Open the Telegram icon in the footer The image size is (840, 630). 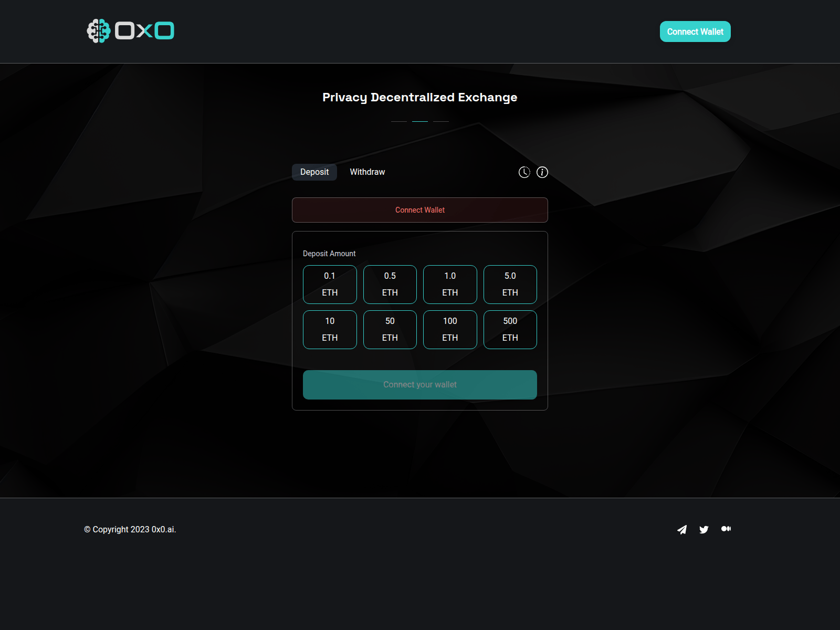tap(682, 530)
